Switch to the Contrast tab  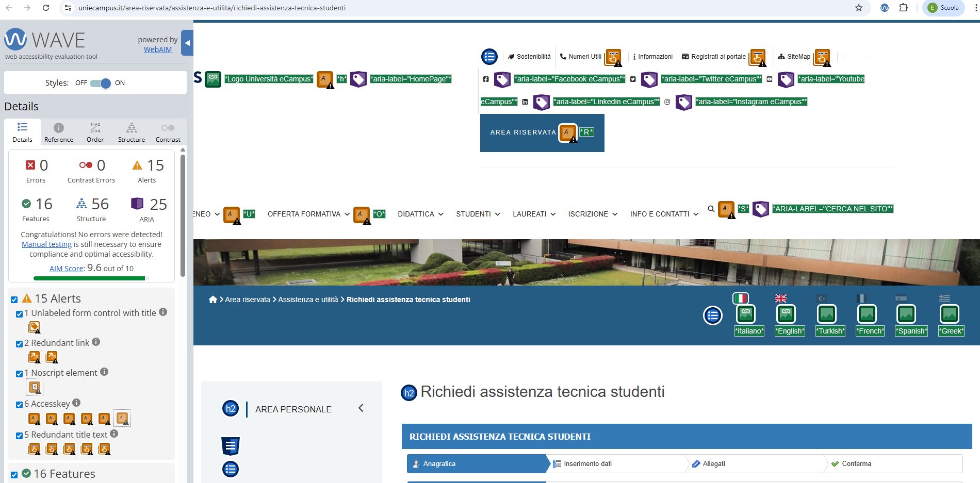168,132
